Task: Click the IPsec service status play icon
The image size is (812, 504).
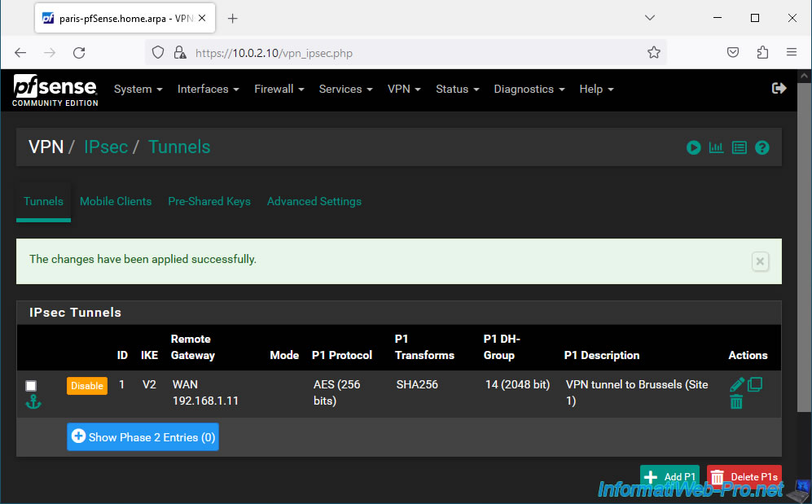Action: (693, 148)
